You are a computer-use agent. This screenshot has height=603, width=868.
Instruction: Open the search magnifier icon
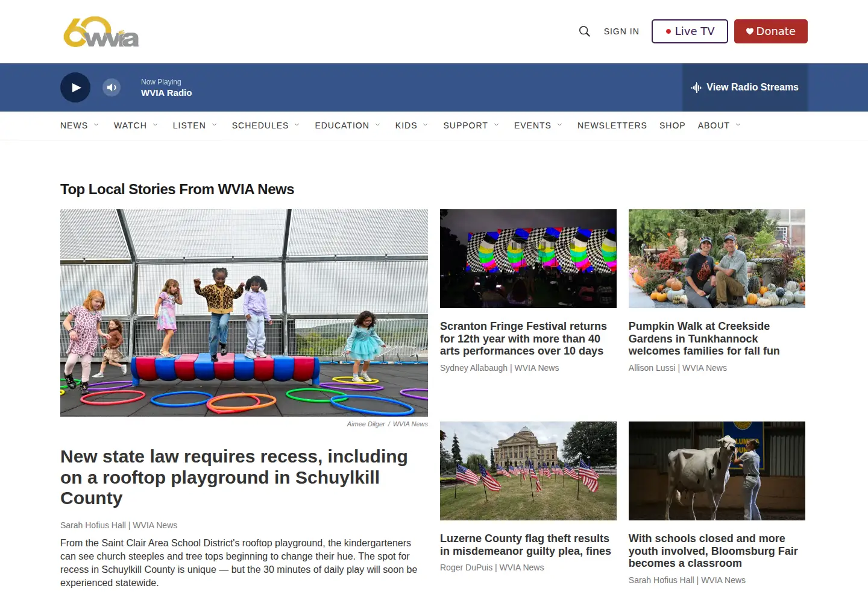(x=584, y=31)
